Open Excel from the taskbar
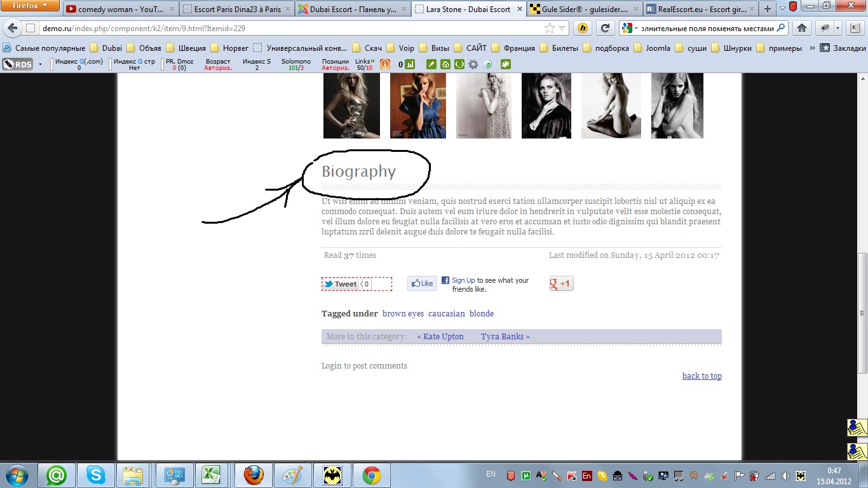Screen dimensions: 868x488 (x=212, y=475)
